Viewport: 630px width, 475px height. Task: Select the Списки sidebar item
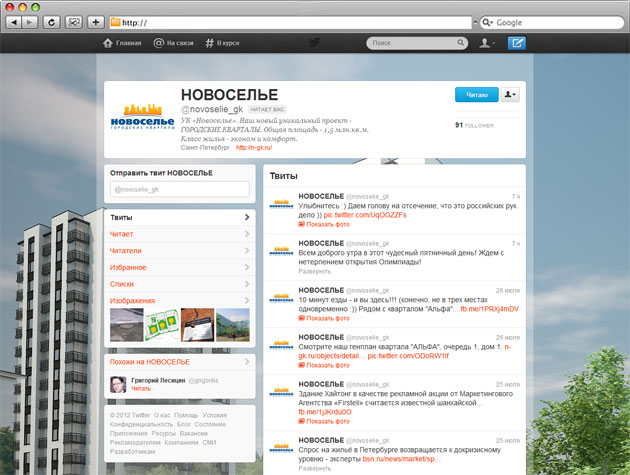pos(180,284)
